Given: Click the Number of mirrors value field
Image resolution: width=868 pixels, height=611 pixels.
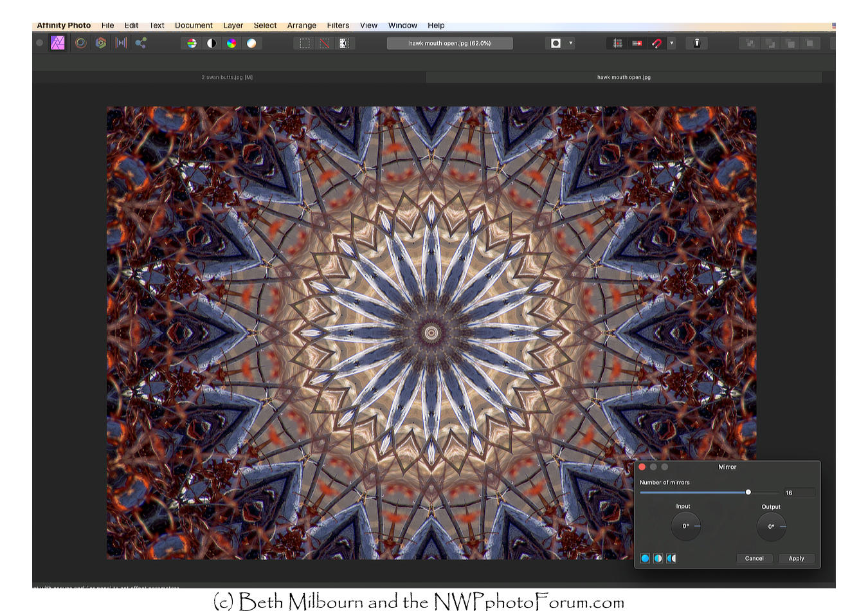Looking at the screenshot, I should [799, 493].
